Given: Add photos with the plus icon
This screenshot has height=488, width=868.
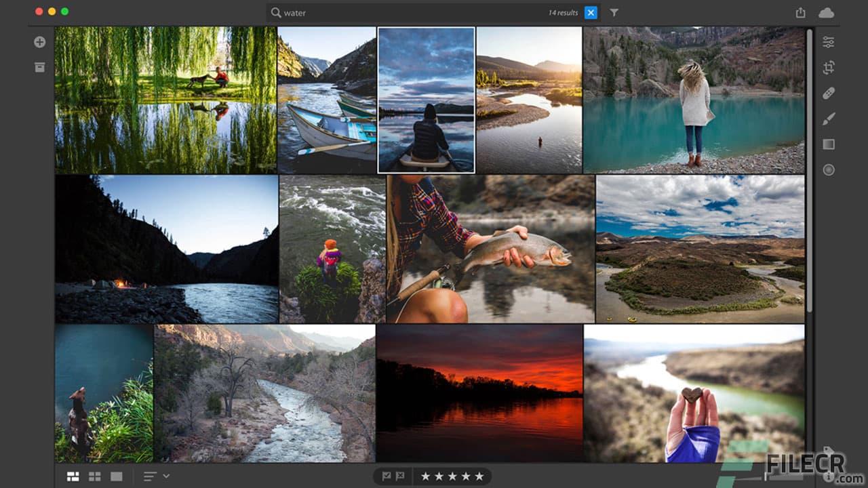Looking at the screenshot, I should [x=39, y=41].
